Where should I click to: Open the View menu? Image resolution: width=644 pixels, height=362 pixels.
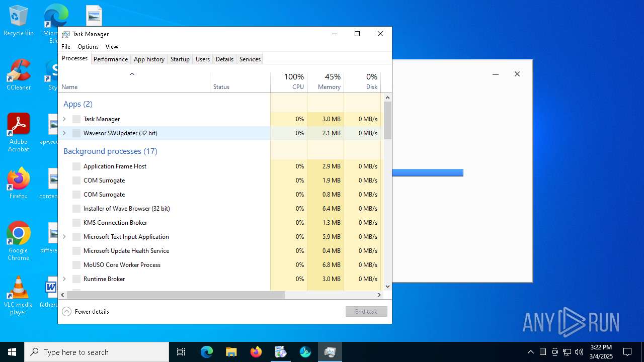[112, 47]
